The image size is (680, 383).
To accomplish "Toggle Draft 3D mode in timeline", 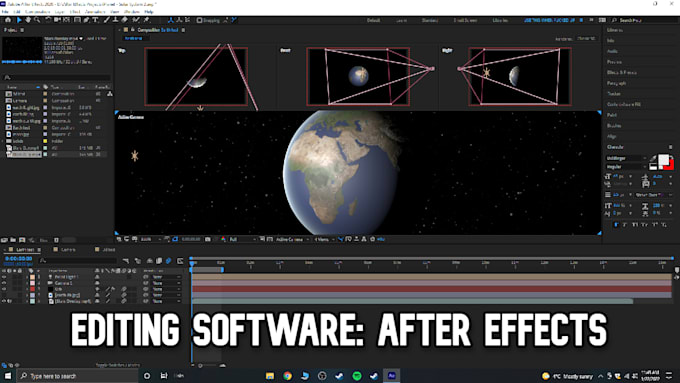I will pyautogui.click(x=138, y=261).
